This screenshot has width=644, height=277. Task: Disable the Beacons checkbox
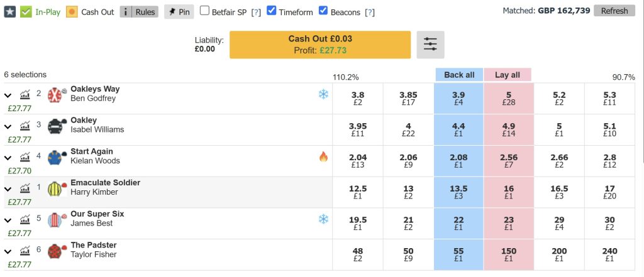click(x=323, y=11)
